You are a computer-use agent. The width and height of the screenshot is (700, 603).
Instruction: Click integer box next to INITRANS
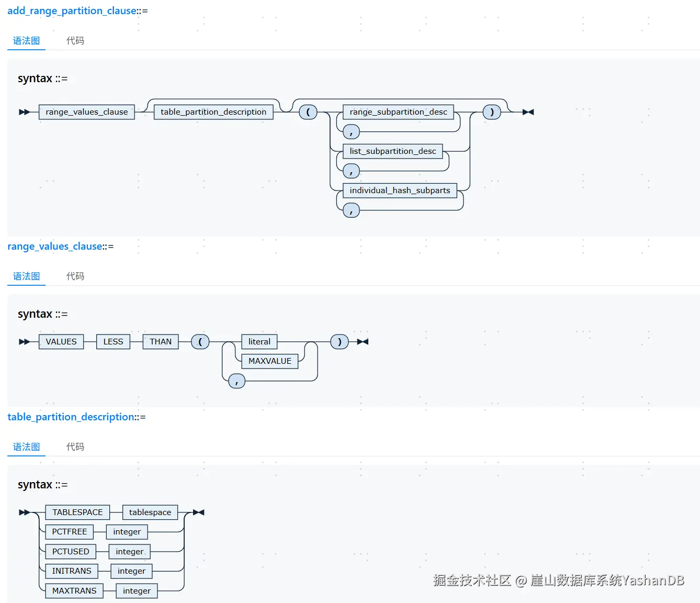(131, 571)
